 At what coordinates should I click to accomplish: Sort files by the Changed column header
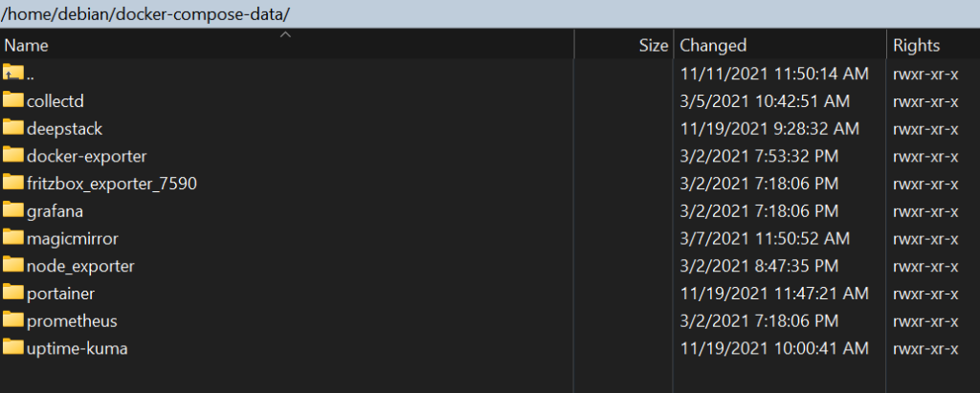click(x=780, y=45)
